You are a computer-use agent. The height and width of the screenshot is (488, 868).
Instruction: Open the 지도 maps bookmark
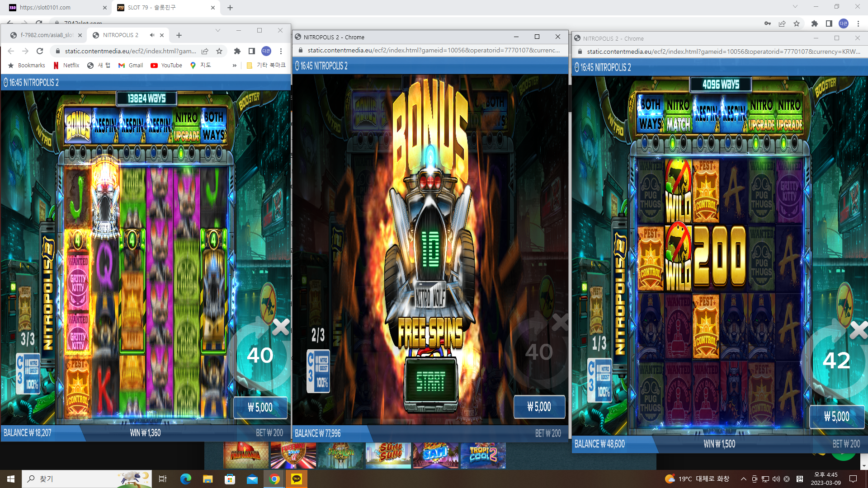201,66
